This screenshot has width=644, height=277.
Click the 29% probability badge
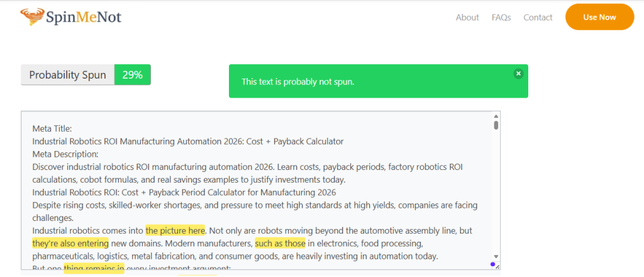tap(132, 75)
